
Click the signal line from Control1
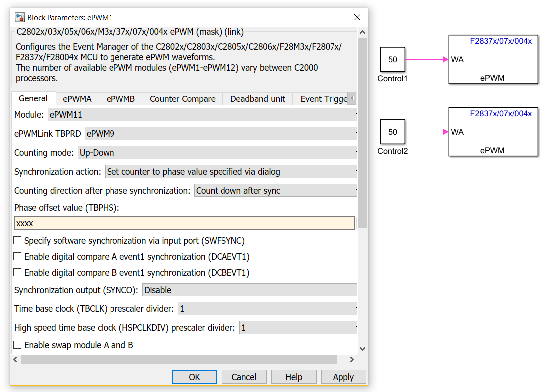427,59
